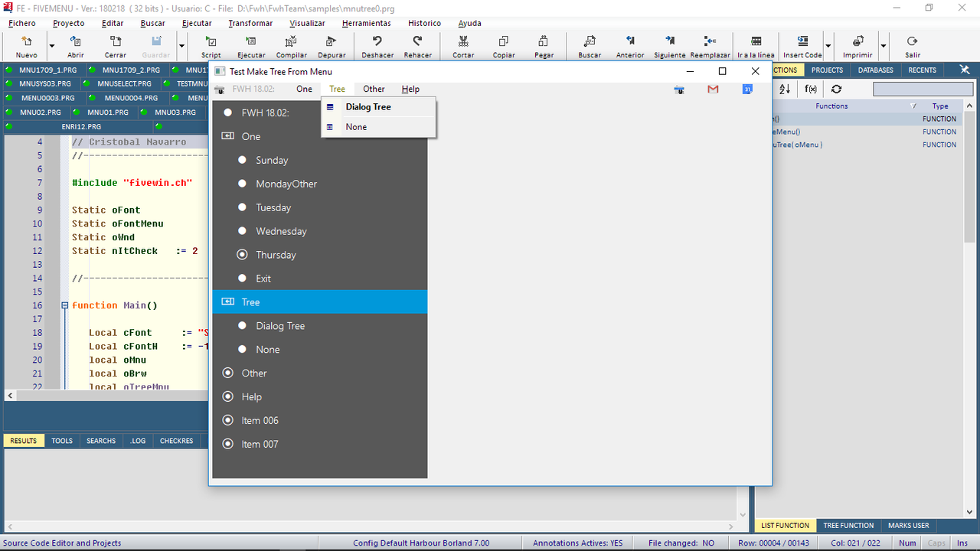Click the Salir exit icon

click(912, 41)
